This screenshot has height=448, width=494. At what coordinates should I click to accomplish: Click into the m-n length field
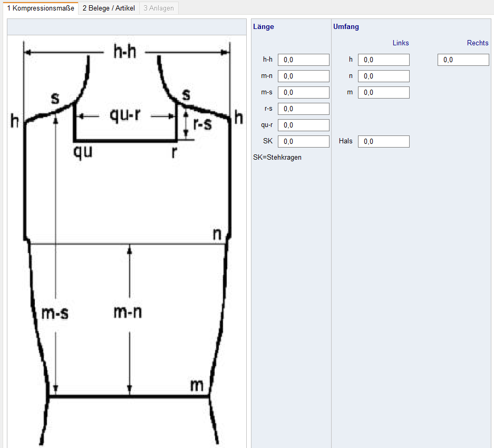pos(303,76)
